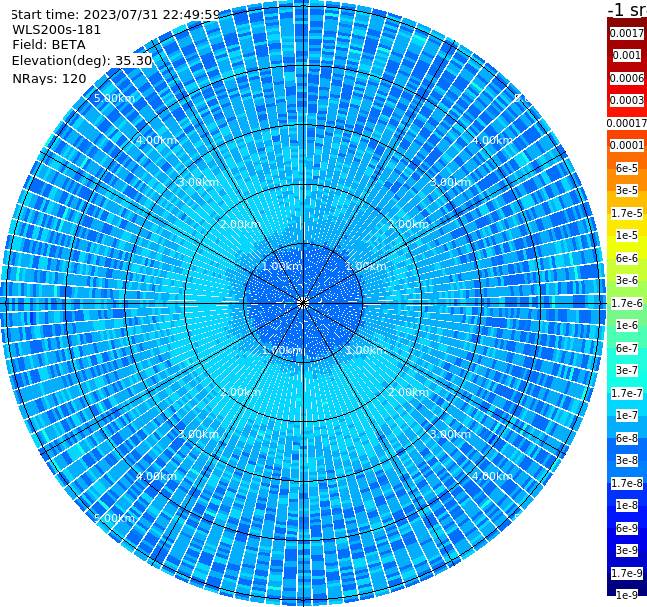Select the 2.00km ring label in southwest quadrant

(241, 392)
